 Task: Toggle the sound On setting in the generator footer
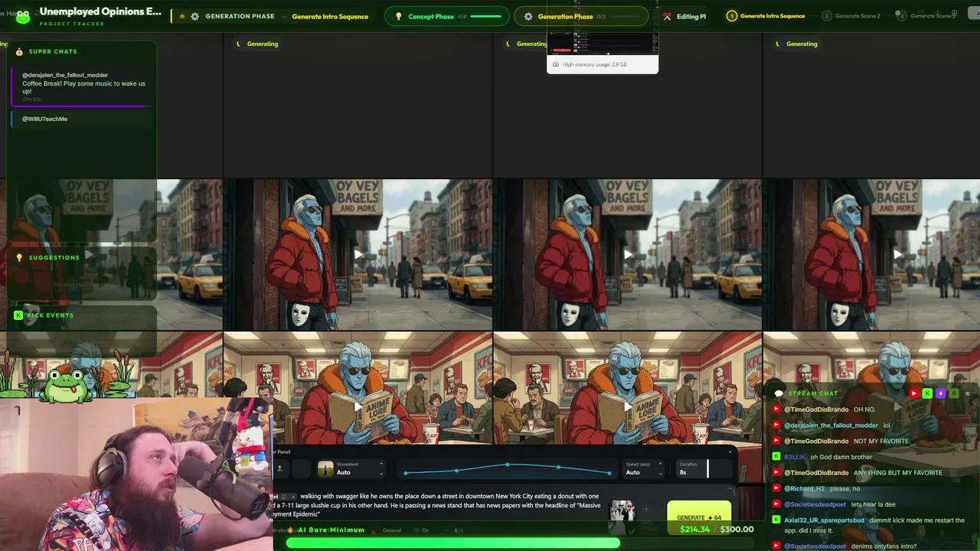[x=423, y=530]
